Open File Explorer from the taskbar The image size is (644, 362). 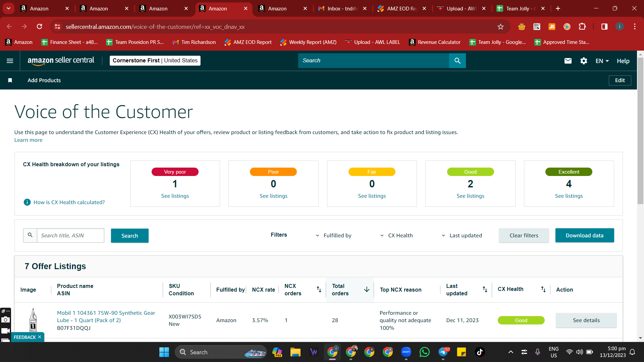pyautogui.click(x=295, y=352)
